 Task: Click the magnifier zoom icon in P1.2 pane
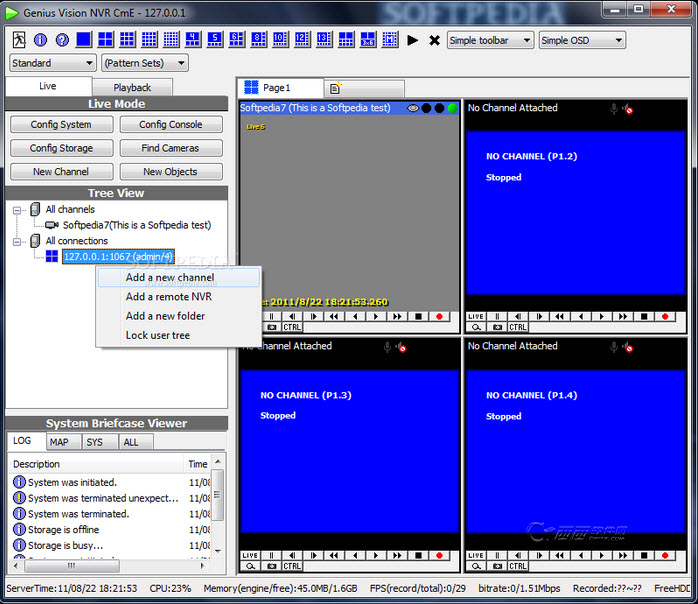[x=476, y=327]
